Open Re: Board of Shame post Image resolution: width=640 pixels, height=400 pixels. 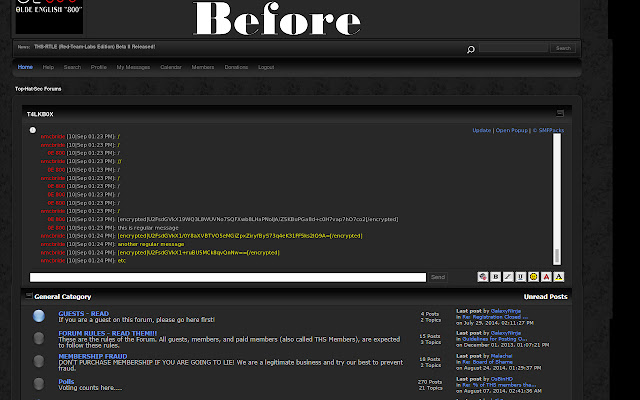point(487,362)
